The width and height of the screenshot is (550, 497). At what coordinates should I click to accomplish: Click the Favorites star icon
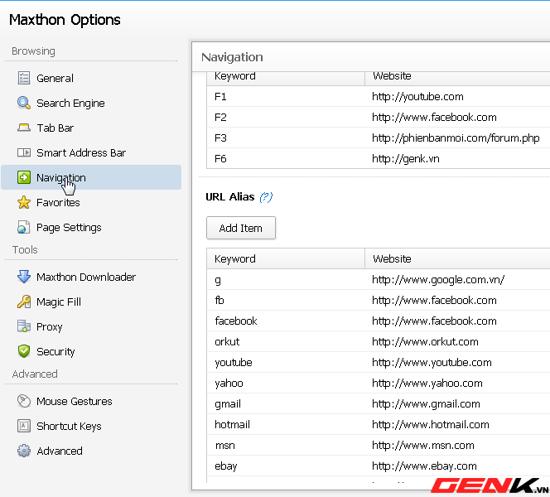(24, 202)
